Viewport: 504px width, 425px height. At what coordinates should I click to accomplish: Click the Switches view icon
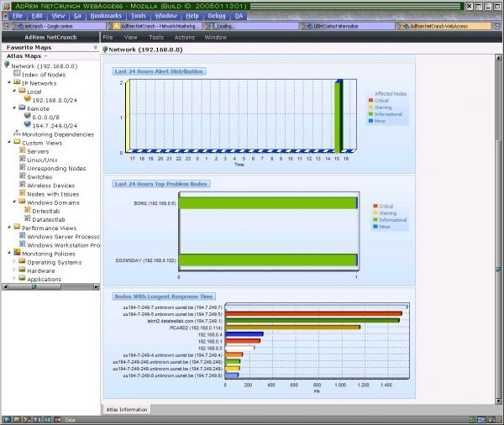click(x=22, y=176)
